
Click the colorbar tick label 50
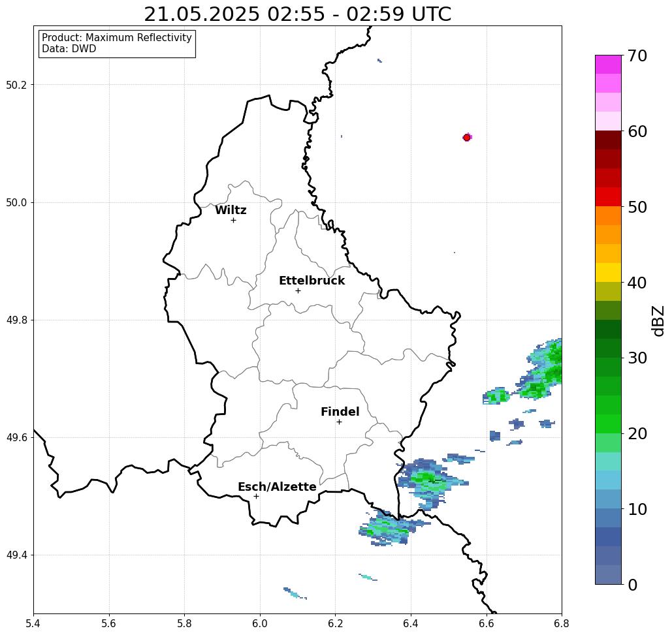coord(637,207)
